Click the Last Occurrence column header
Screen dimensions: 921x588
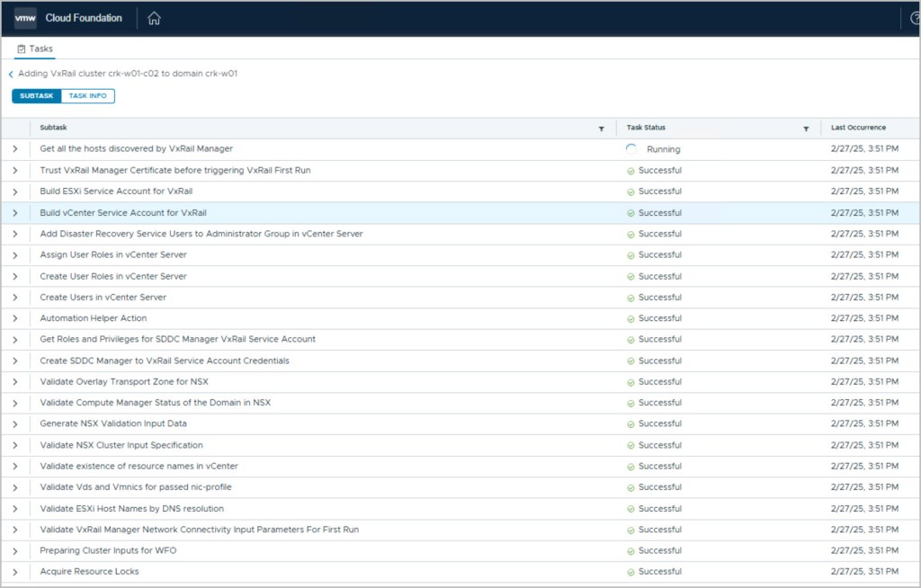click(858, 128)
